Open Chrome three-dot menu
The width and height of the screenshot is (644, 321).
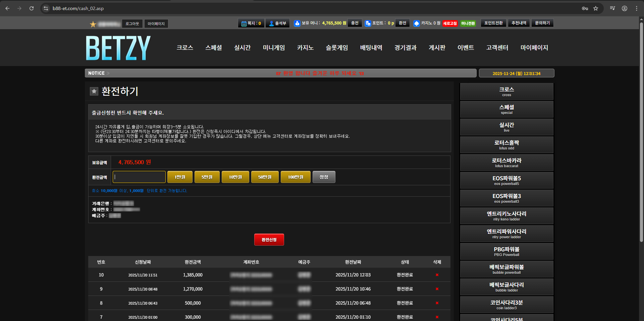637,8
